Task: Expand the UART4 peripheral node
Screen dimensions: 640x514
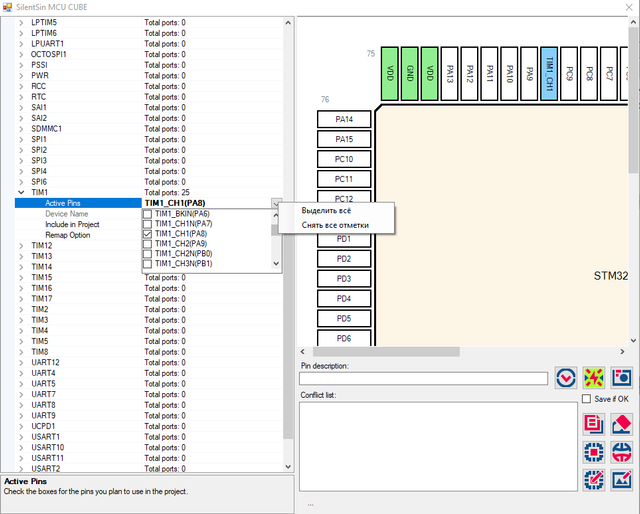Action: pos(21,373)
